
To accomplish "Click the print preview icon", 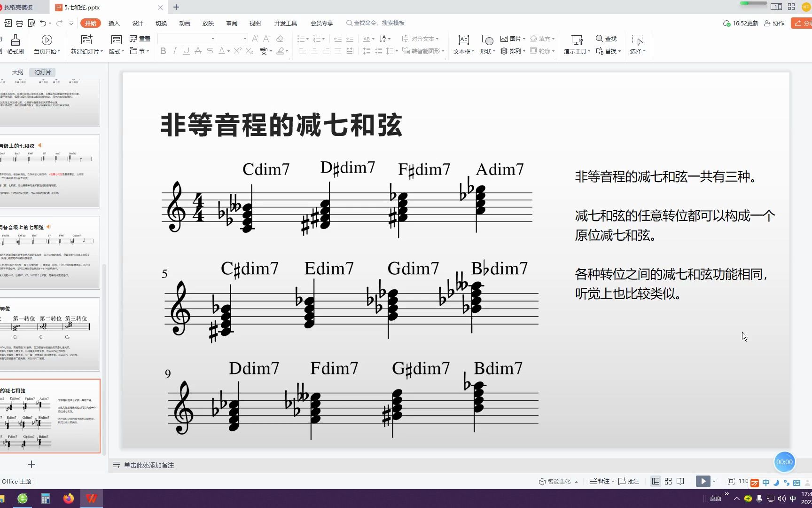I will 31,23.
